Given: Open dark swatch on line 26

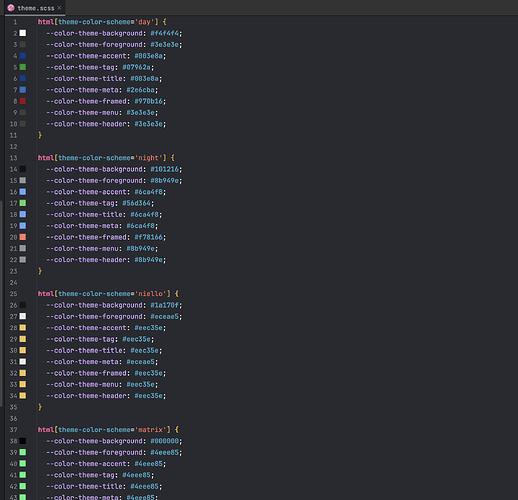Looking at the screenshot, I should click(23, 305).
